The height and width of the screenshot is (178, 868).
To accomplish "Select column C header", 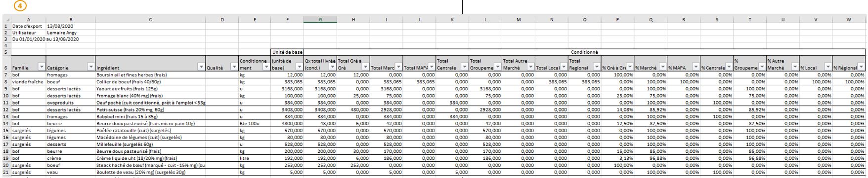I will tap(150, 20).
